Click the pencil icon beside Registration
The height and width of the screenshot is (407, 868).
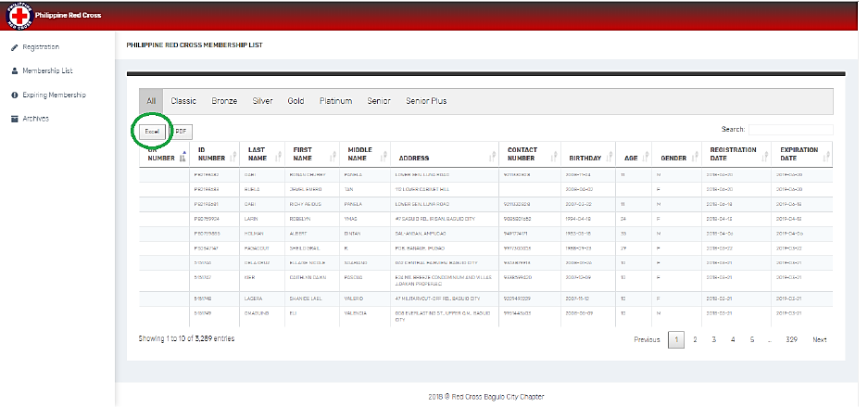(15, 47)
